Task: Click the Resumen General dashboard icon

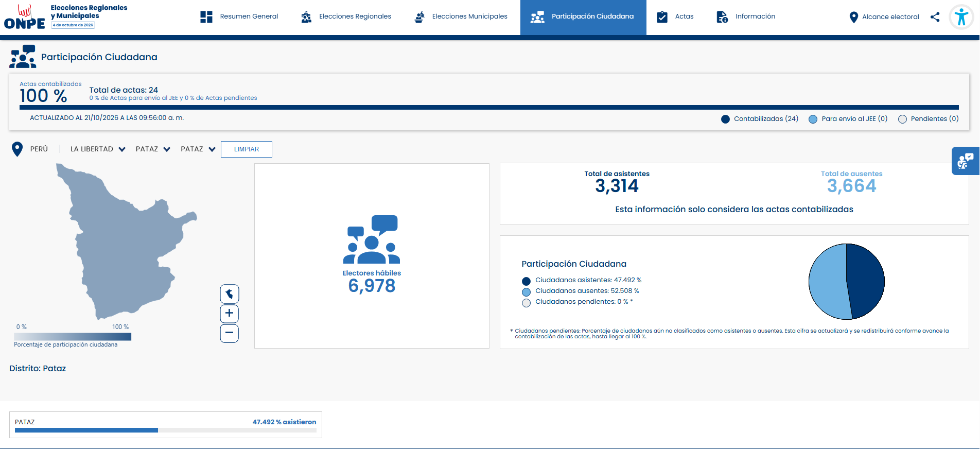Action: (206, 16)
